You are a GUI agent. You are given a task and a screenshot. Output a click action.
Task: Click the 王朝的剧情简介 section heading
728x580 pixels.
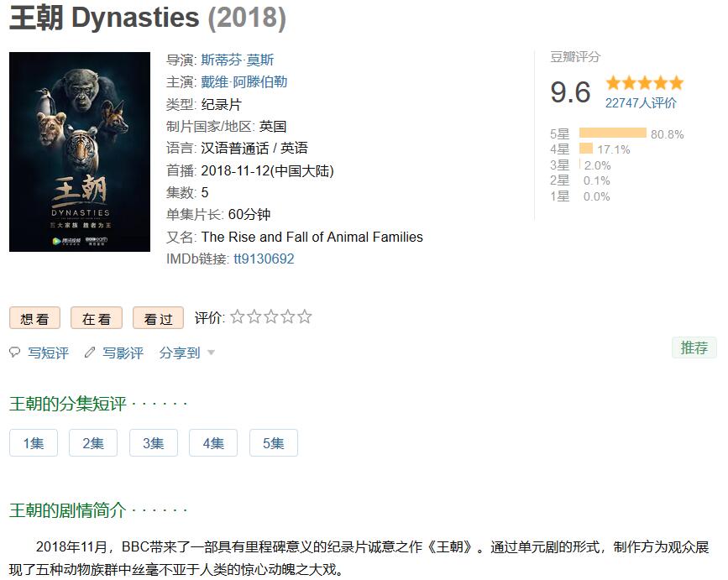pos(68,510)
